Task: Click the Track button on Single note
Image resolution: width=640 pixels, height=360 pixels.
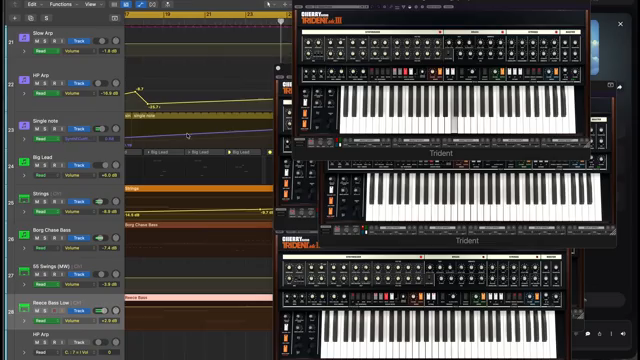Action: pyautogui.click(x=79, y=129)
